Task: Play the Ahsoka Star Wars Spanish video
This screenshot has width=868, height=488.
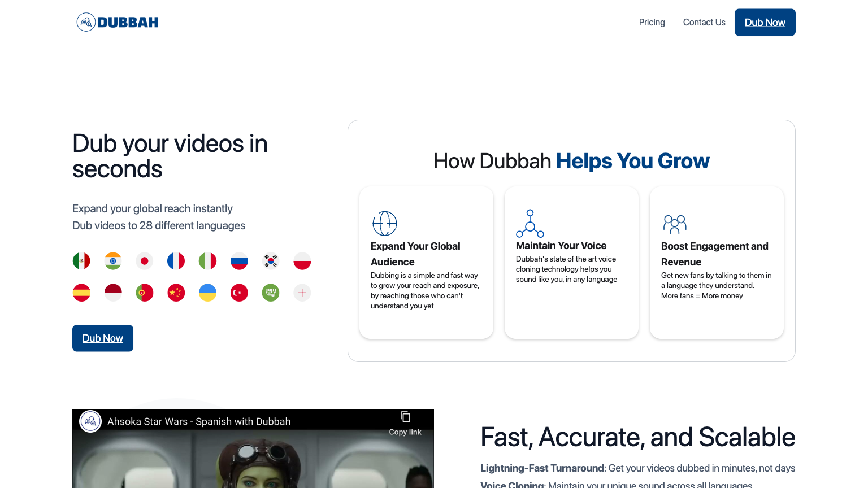Action: [x=253, y=463]
